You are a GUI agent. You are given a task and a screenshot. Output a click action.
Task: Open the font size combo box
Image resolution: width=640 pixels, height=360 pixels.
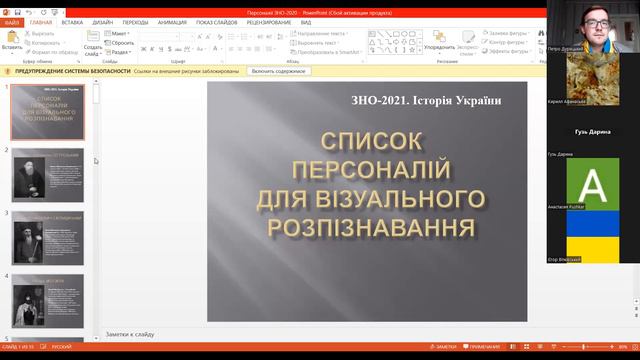point(187,37)
